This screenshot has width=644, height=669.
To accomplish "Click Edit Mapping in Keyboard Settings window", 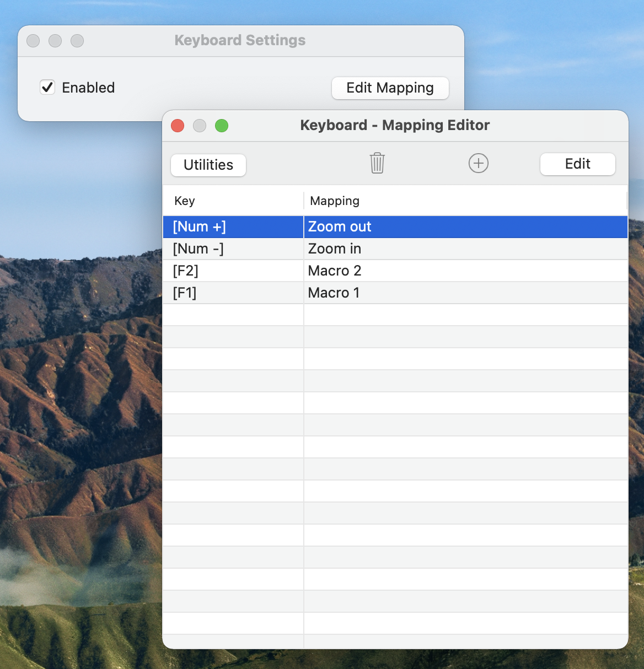I will [390, 88].
